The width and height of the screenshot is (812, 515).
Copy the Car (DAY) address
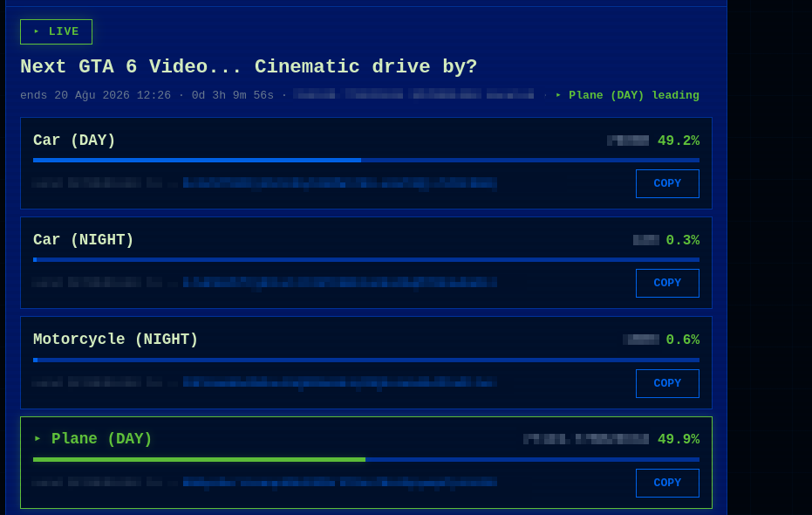pos(667,183)
